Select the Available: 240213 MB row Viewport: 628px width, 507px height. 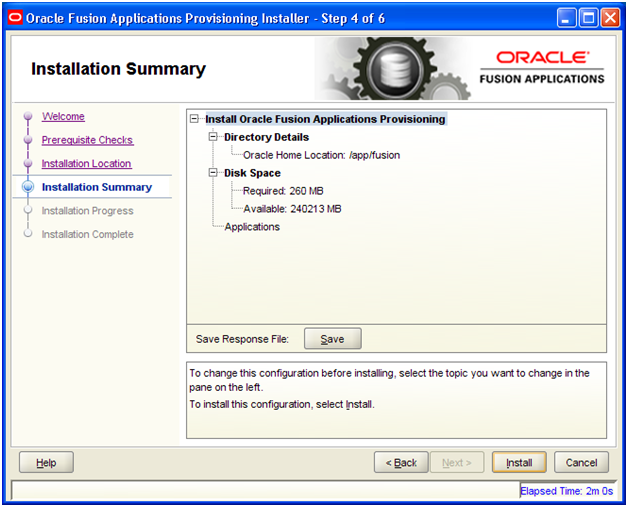292,209
